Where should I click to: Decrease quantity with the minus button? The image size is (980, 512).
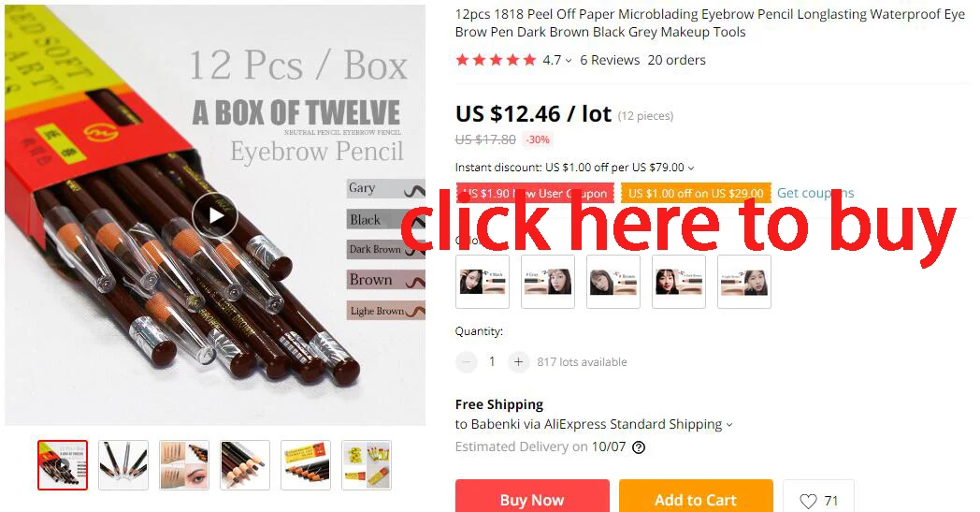[x=467, y=362]
